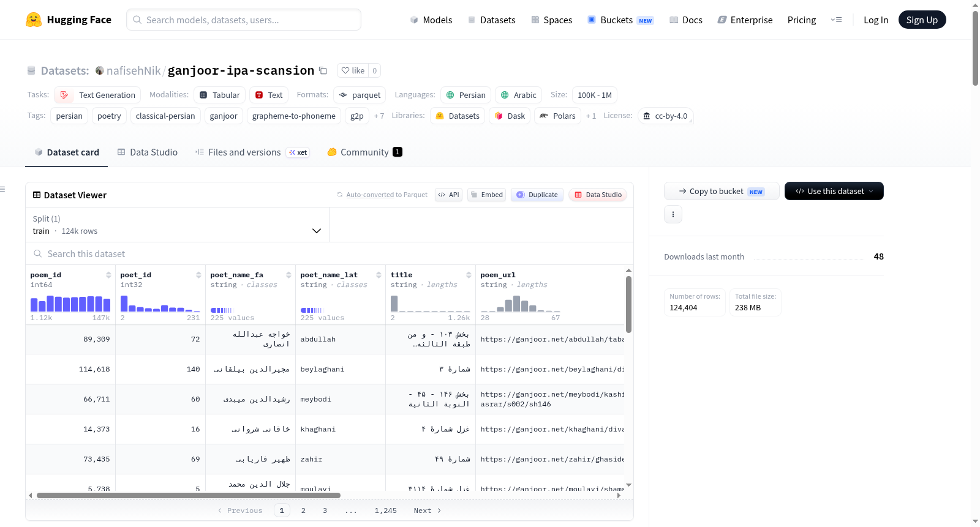
Task: Filter by Text modality tag
Action: coord(269,95)
